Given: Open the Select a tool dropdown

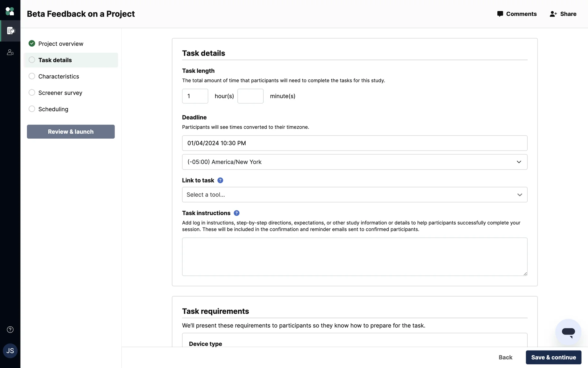Looking at the screenshot, I should [354, 195].
